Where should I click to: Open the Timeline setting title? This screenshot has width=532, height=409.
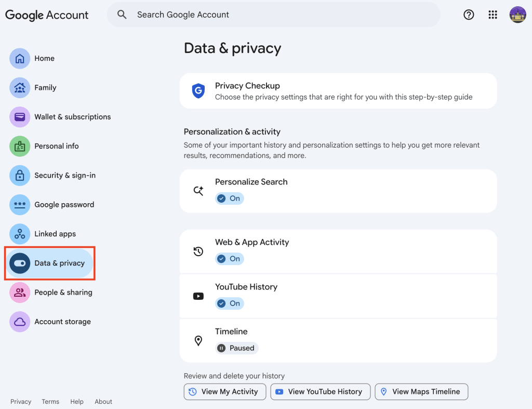231,331
